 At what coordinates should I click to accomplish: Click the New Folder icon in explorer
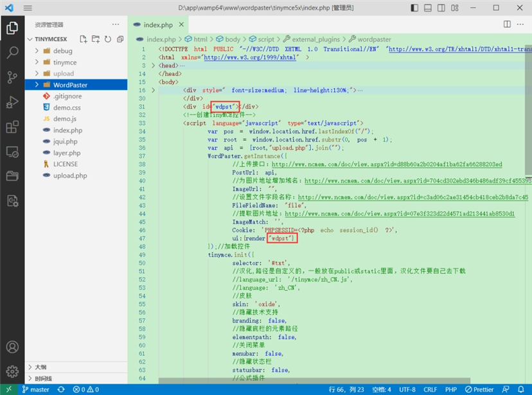tap(96, 39)
